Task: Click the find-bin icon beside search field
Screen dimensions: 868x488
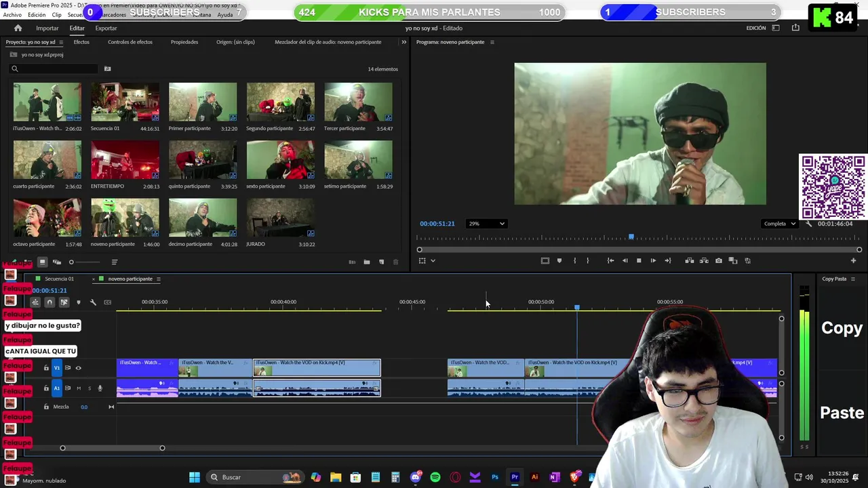Action: click(107, 68)
